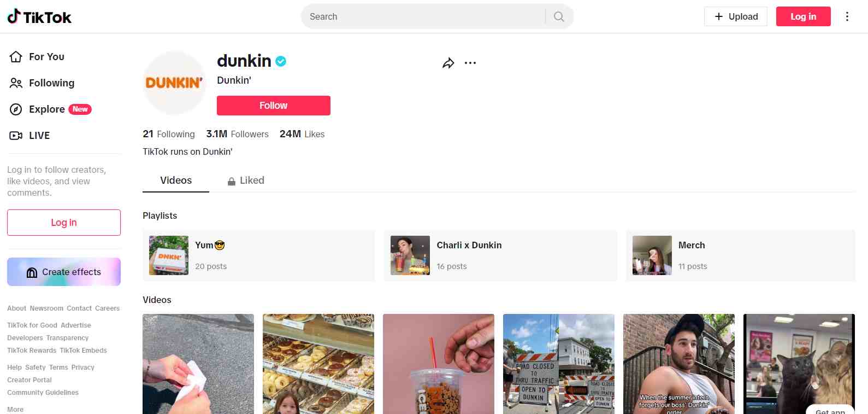Open the top-right vertical dots menu
The image size is (868, 414).
tap(847, 16)
